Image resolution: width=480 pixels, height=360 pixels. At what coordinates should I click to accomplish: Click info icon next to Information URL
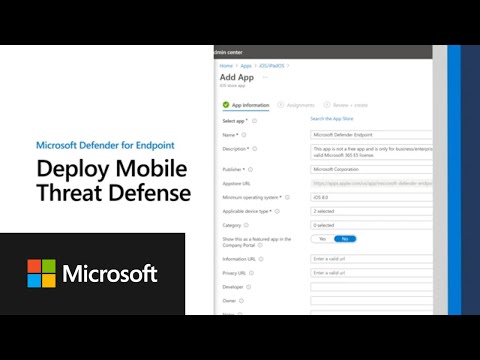tap(261, 259)
